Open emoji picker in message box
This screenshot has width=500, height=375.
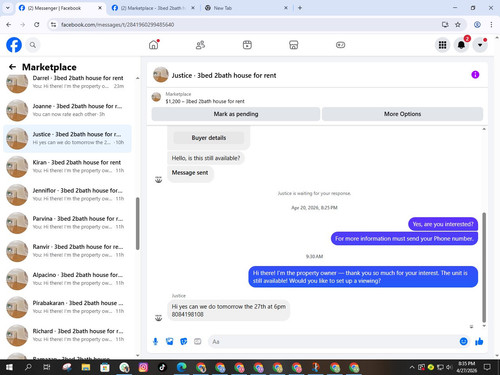pos(463,341)
